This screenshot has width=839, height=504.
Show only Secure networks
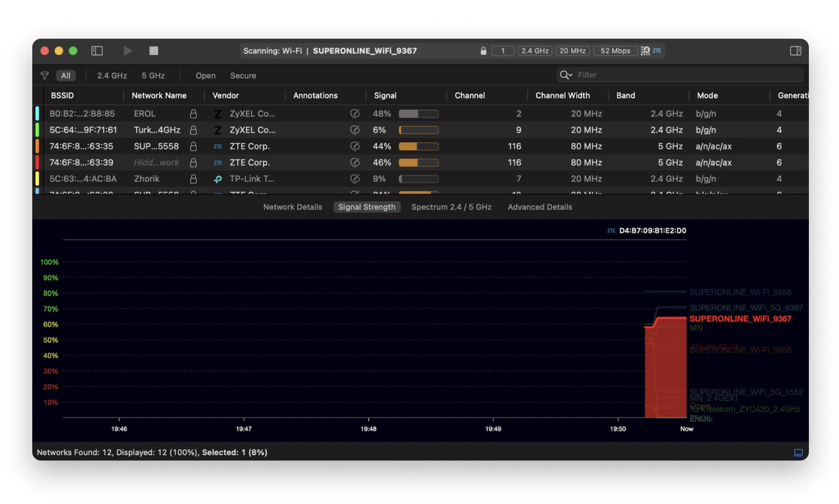pos(243,76)
